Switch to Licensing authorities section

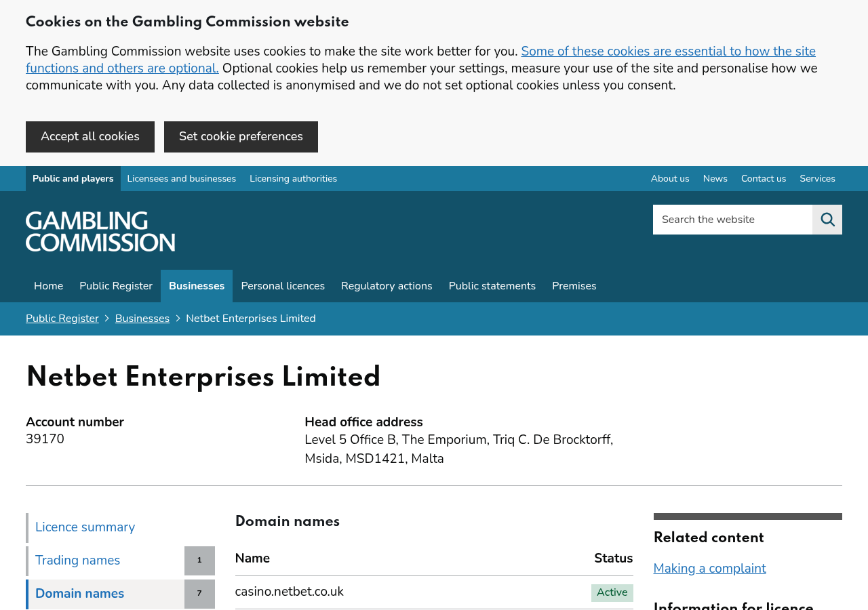click(293, 179)
